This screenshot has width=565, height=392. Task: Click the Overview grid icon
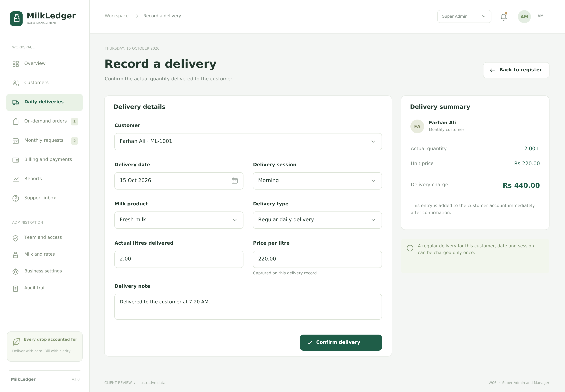16,64
